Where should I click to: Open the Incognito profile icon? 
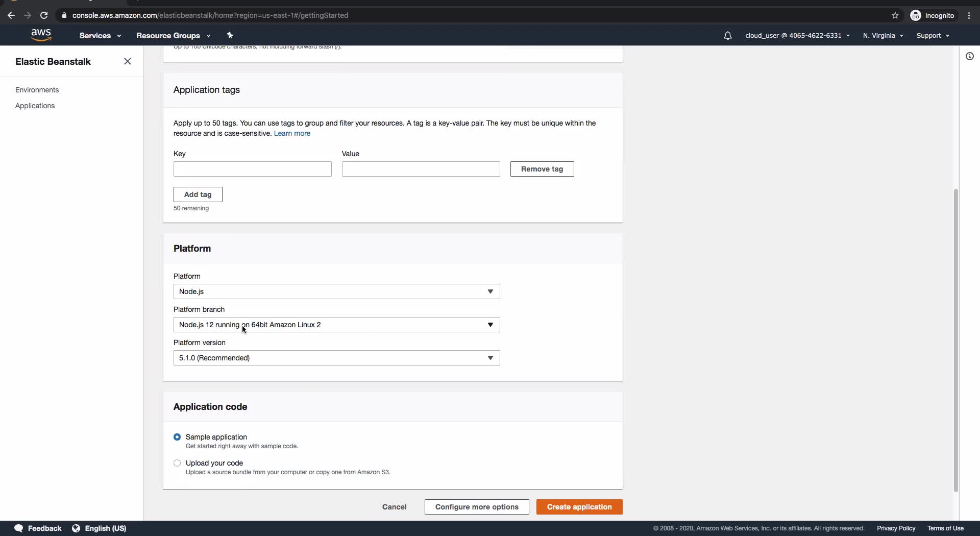click(x=916, y=15)
